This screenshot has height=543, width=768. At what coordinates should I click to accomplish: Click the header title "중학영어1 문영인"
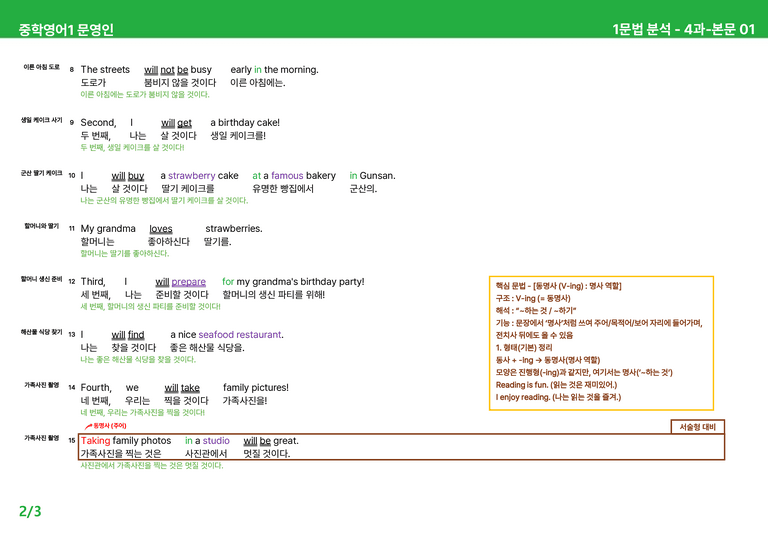[x=66, y=29]
